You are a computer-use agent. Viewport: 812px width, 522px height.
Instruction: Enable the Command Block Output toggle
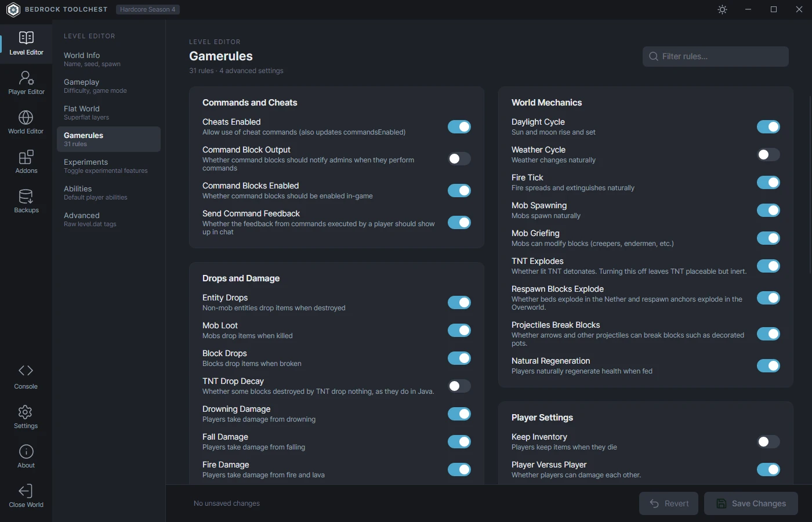(459, 158)
